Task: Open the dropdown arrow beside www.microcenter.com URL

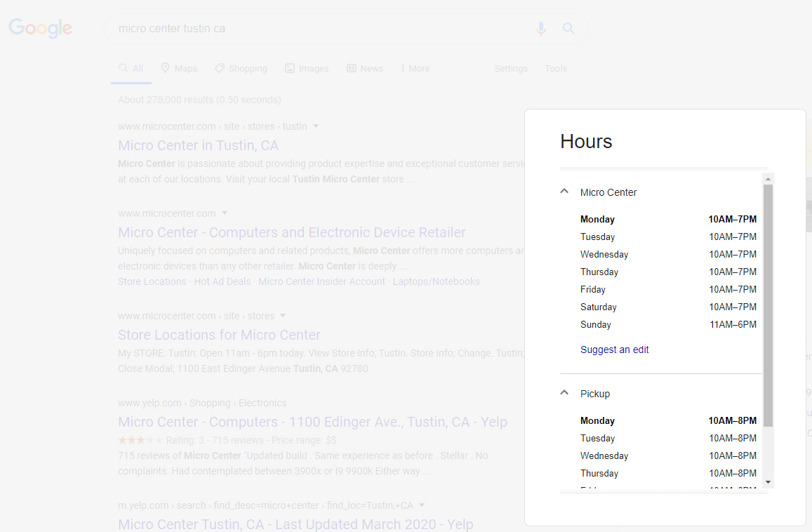Action: [225, 213]
